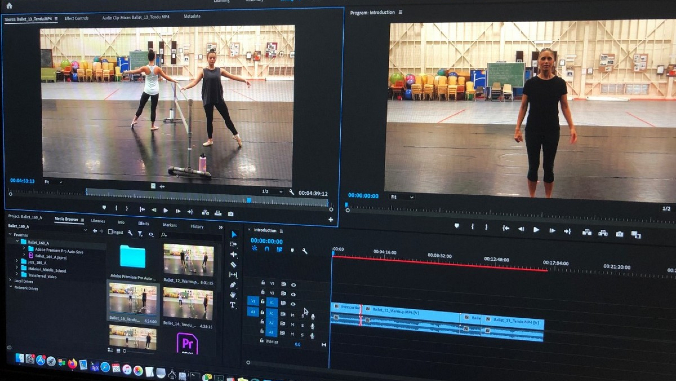The width and height of the screenshot is (676, 381).
Task: Expand the Local Drives section
Action: click(x=11, y=281)
